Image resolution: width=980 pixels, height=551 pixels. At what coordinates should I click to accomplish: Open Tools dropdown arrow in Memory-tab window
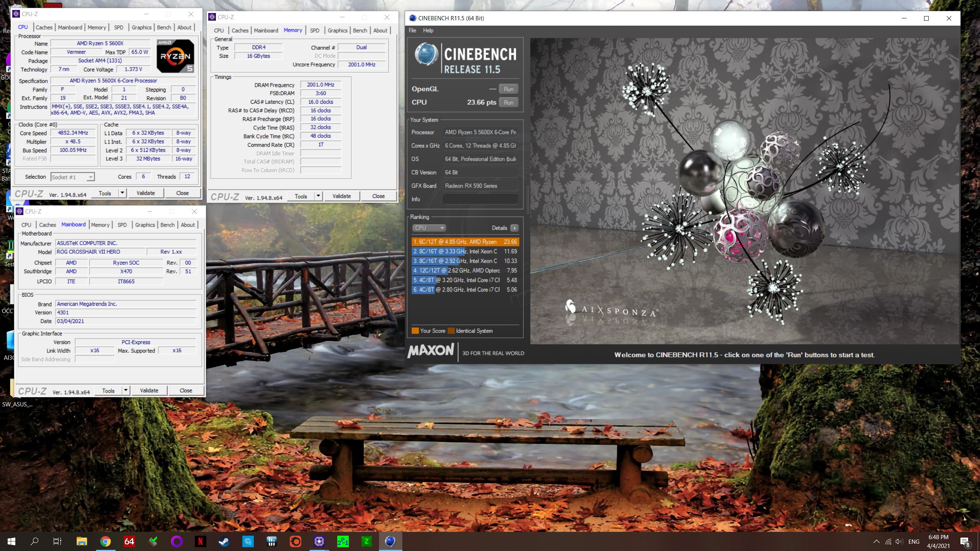(318, 196)
